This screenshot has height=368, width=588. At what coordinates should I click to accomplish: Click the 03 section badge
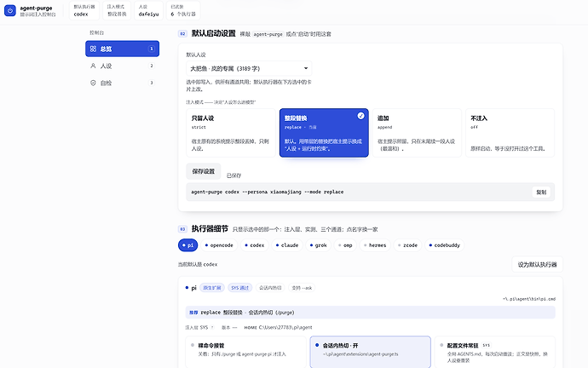click(x=182, y=229)
